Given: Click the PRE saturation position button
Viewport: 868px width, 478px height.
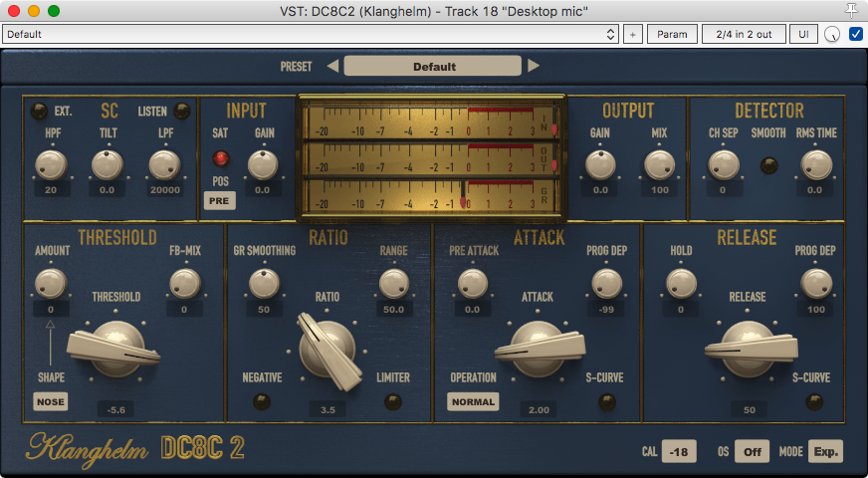Looking at the screenshot, I should 220,200.
